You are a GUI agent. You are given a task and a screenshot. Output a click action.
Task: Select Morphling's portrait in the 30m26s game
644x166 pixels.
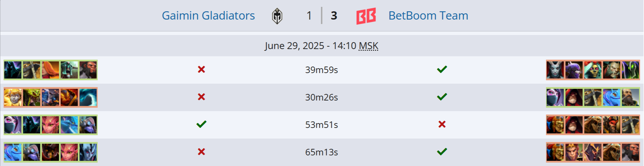pyautogui.click(x=88, y=97)
